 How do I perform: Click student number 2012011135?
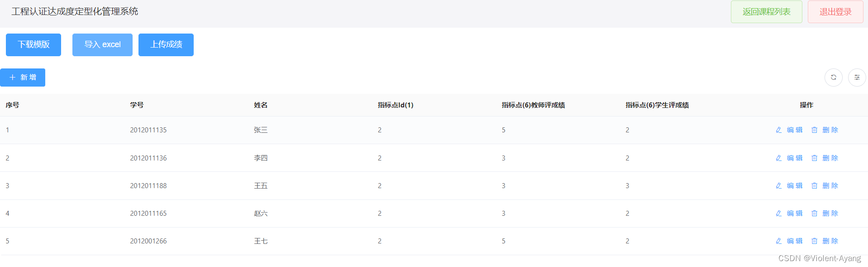(148, 130)
